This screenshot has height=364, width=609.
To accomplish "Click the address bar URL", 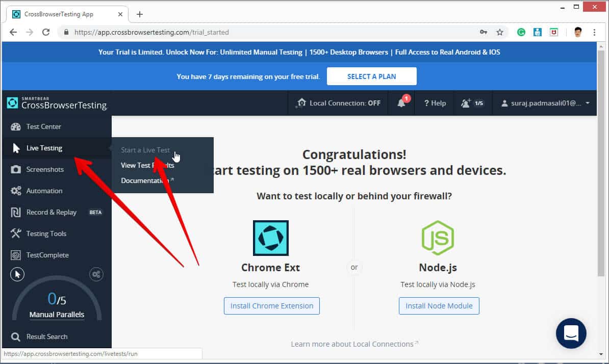I will tap(151, 32).
